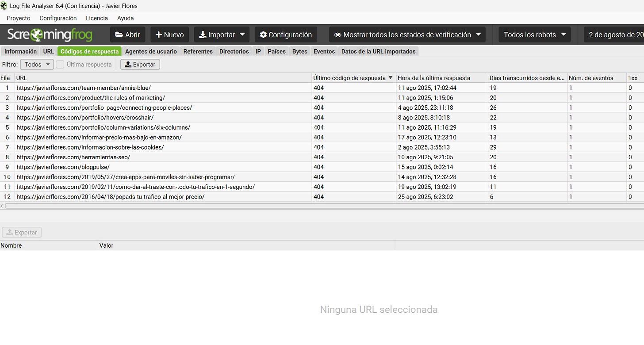Open a project with the Abrir button
Image resolution: width=644 pixels, height=345 pixels.
tap(127, 34)
